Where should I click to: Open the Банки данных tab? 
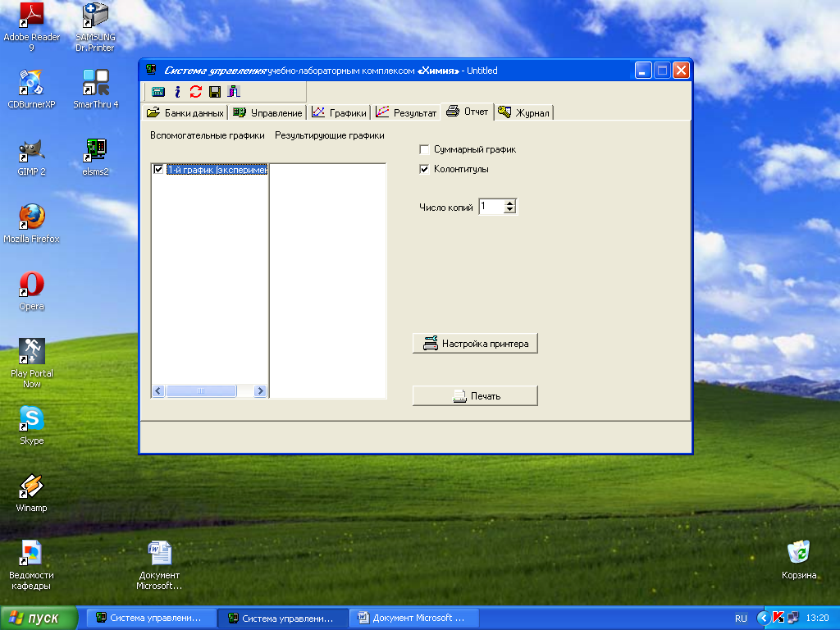[185, 112]
